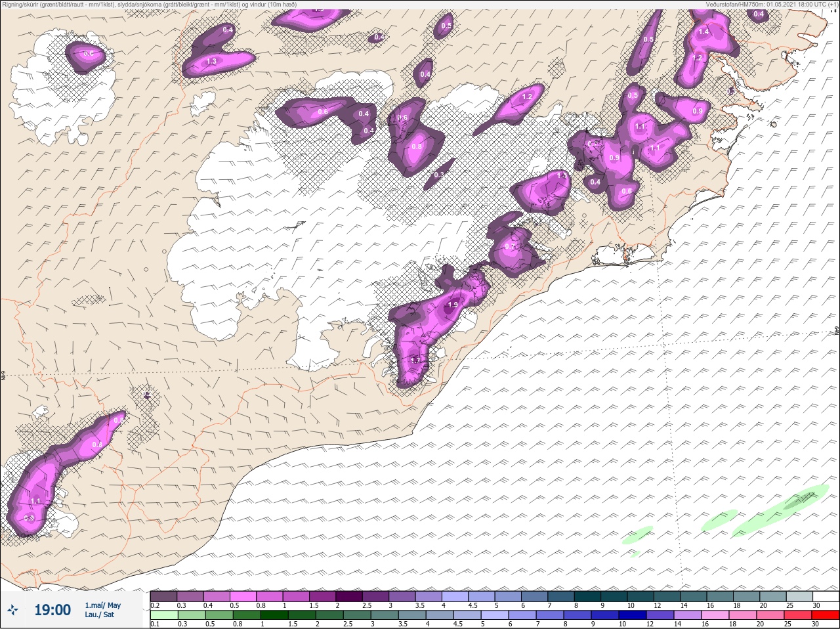The height and width of the screenshot is (629, 840).
Task: Select bright pink snow swatch between 0.5 and 0.8
Action: point(243,596)
